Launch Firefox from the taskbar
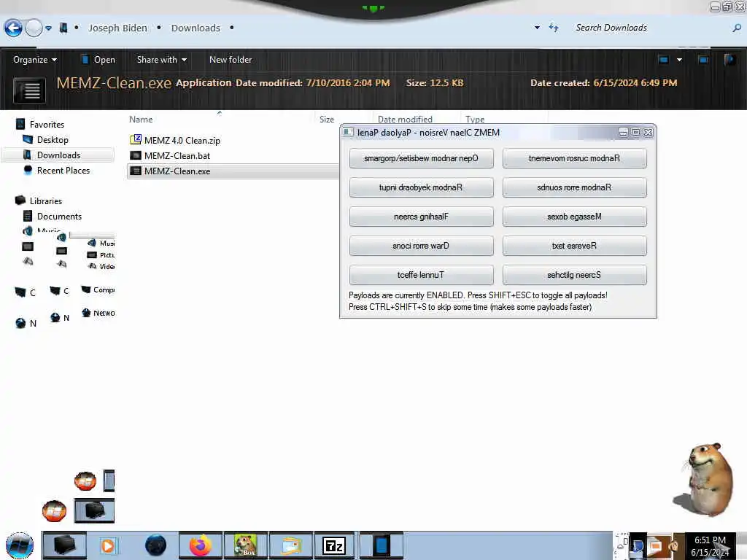This screenshot has height=560, width=747. click(x=201, y=545)
